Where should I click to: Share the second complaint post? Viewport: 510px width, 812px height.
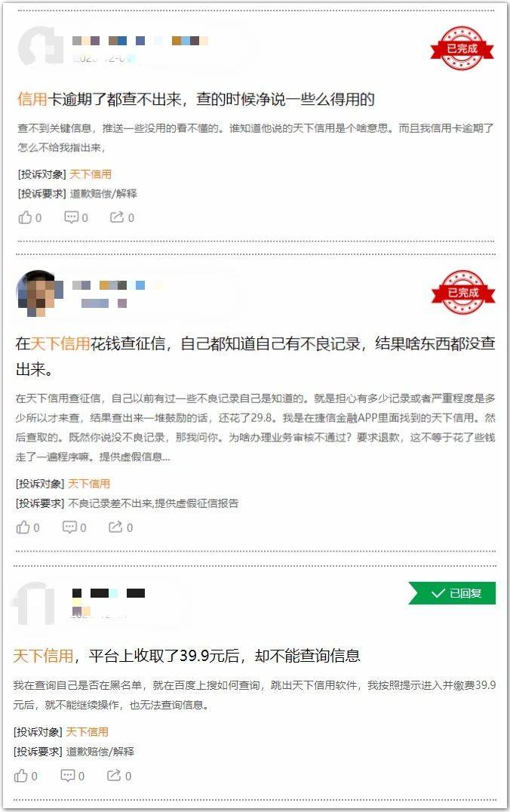pyautogui.click(x=120, y=527)
